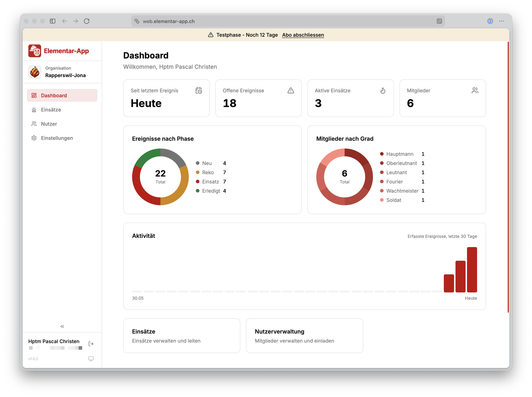This screenshot has height=397, width=532.
Task: Open the browser three-dots more menu
Action: coord(502,21)
